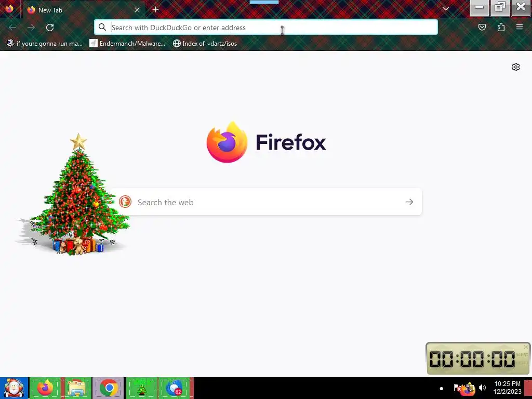The image size is (532, 399).
Task: Close the New Tab tab
Action: tap(137, 10)
